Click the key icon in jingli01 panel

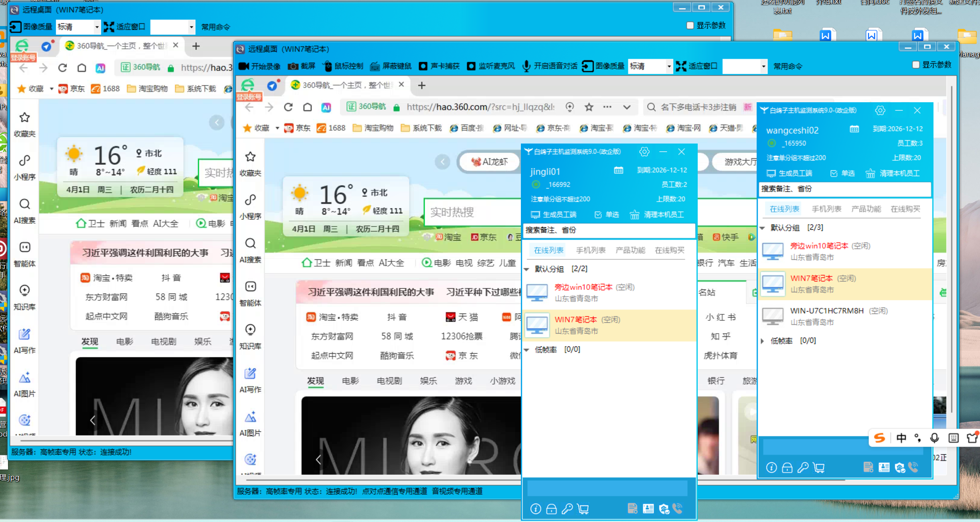[567, 509]
